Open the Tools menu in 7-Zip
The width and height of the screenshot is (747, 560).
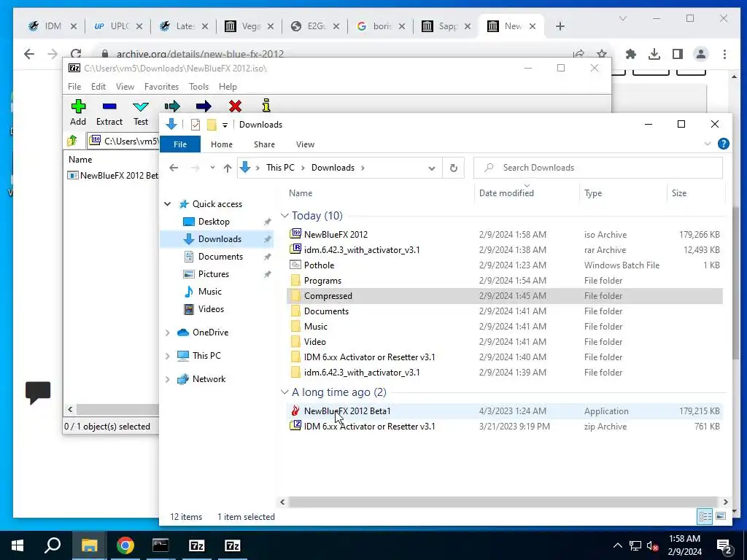pos(198,87)
